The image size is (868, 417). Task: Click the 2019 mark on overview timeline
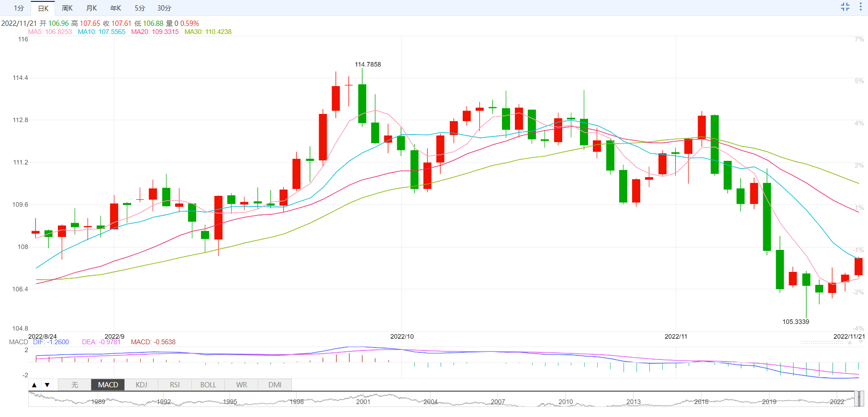point(769,402)
